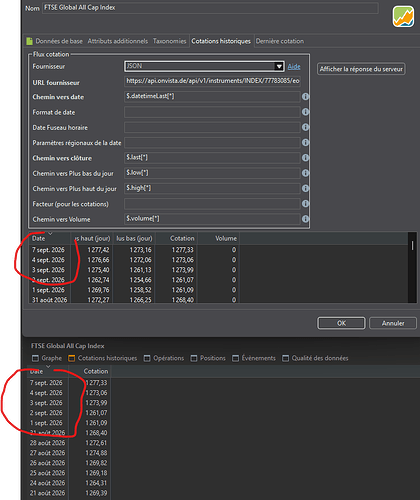Click the empty Format de date field

pyautogui.click(x=212, y=112)
